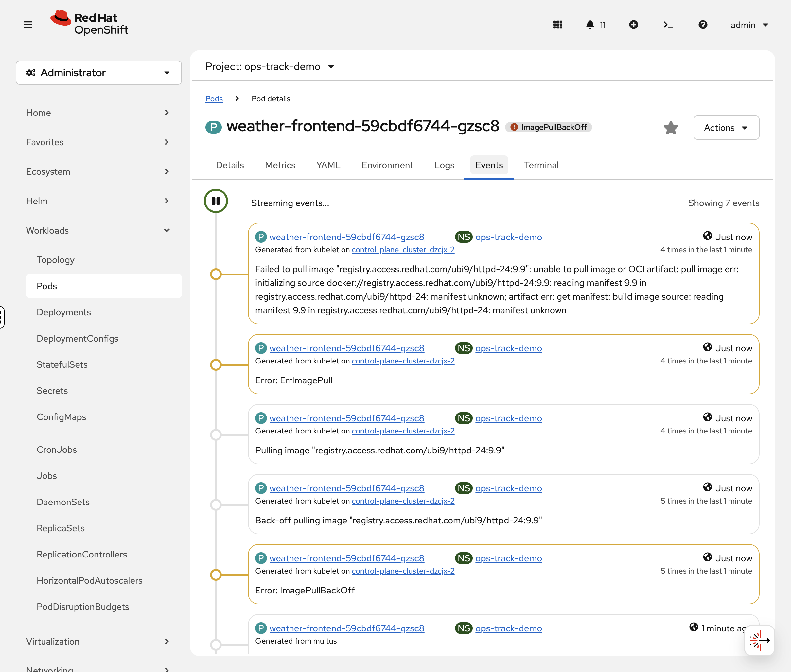The image size is (791, 672).
Task: Switch to the Terminal tab
Action: point(541,165)
